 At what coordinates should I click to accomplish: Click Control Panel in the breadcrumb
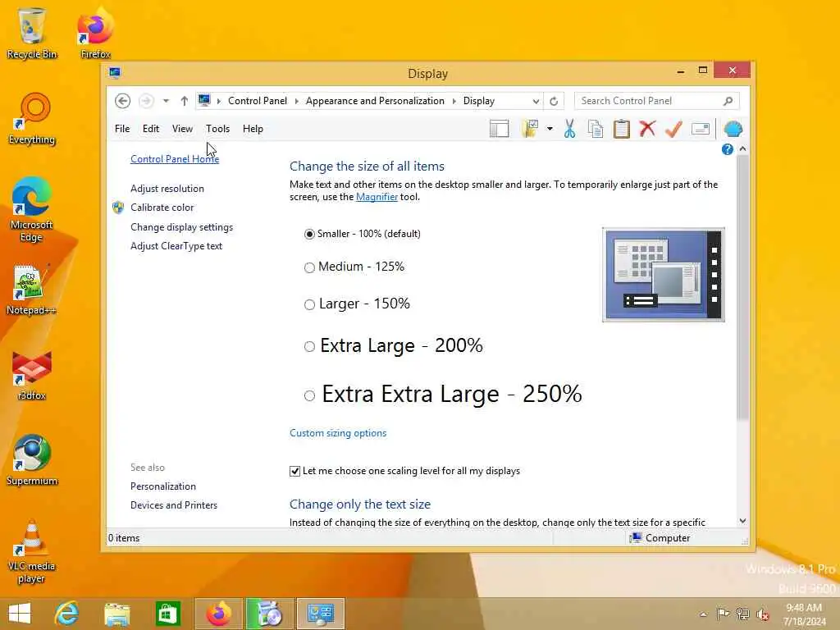coord(258,101)
